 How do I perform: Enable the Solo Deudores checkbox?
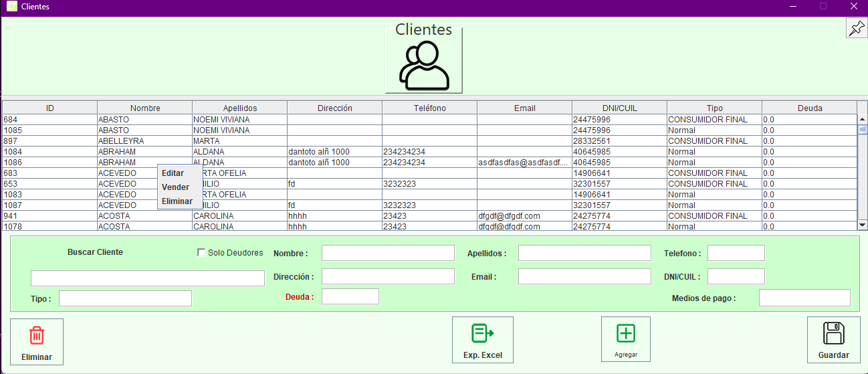pos(201,252)
